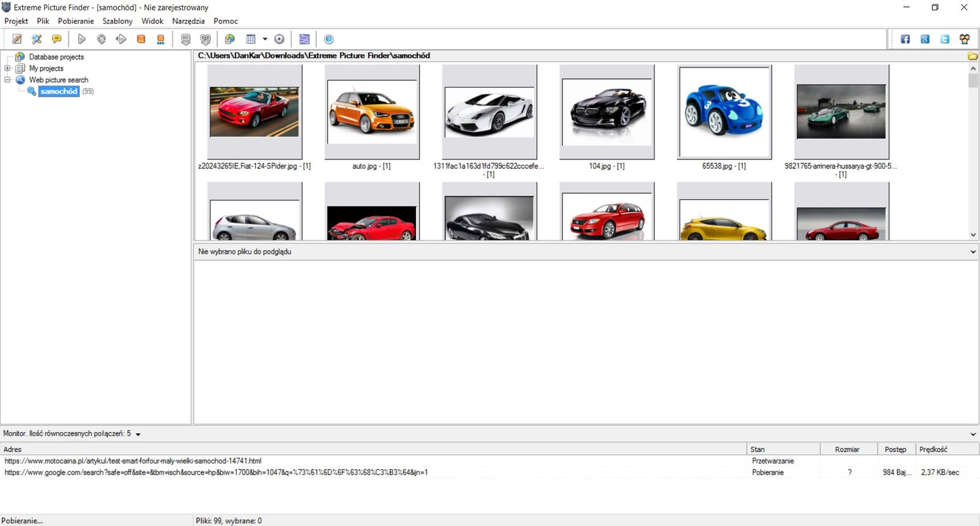Select the silver hatchback thumbnail
This screenshot has height=526, width=980.
point(254,211)
